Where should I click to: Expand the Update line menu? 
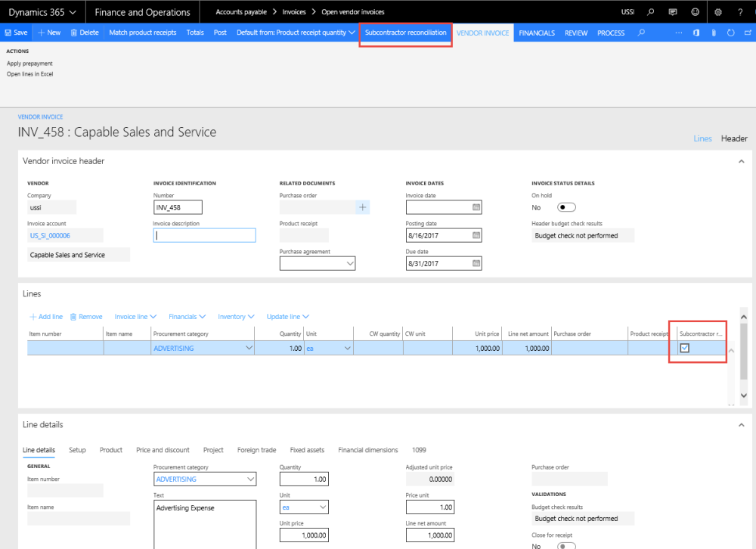288,317
